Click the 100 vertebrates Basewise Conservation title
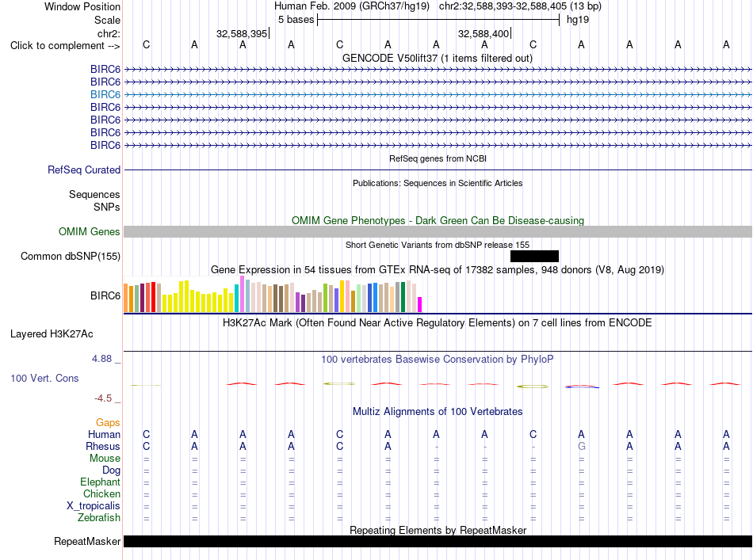 (x=438, y=360)
